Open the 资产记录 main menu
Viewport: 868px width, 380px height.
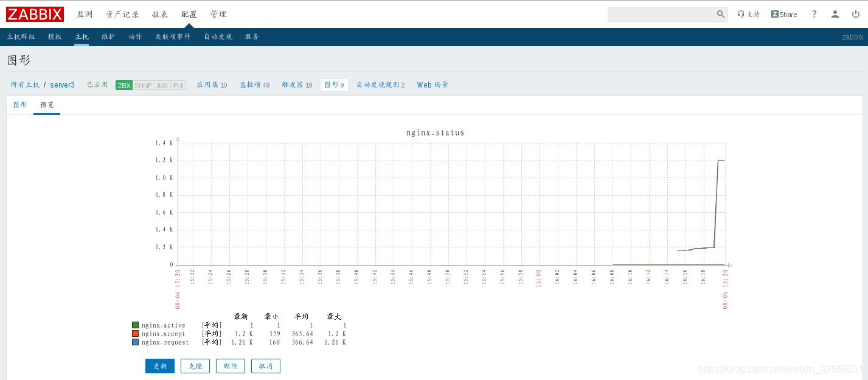pos(122,14)
